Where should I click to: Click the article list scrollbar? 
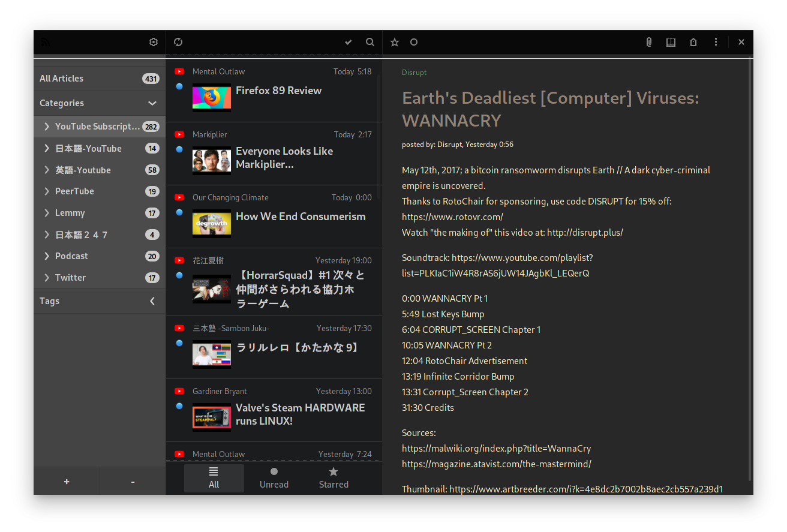[x=379, y=138]
